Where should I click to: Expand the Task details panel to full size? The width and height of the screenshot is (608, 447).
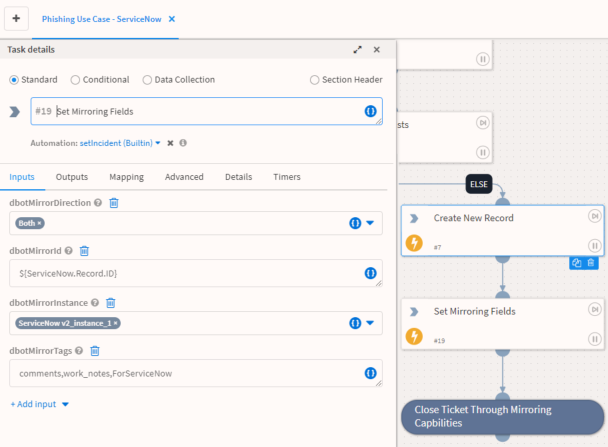pos(358,50)
